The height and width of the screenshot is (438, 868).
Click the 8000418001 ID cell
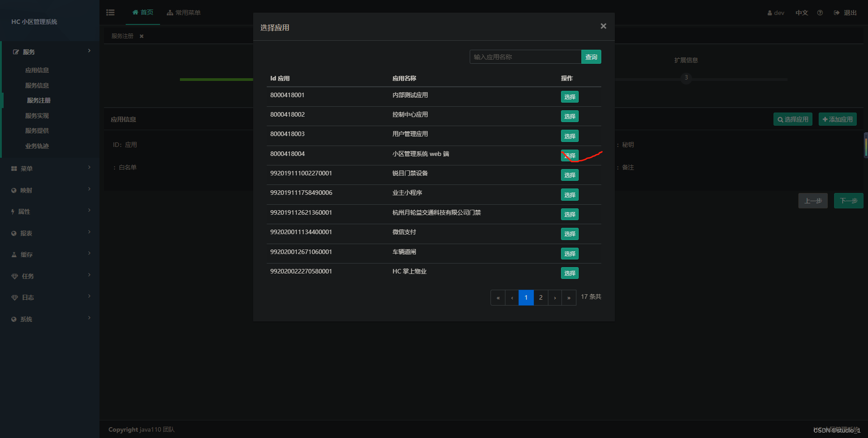click(x=288, y=95)
